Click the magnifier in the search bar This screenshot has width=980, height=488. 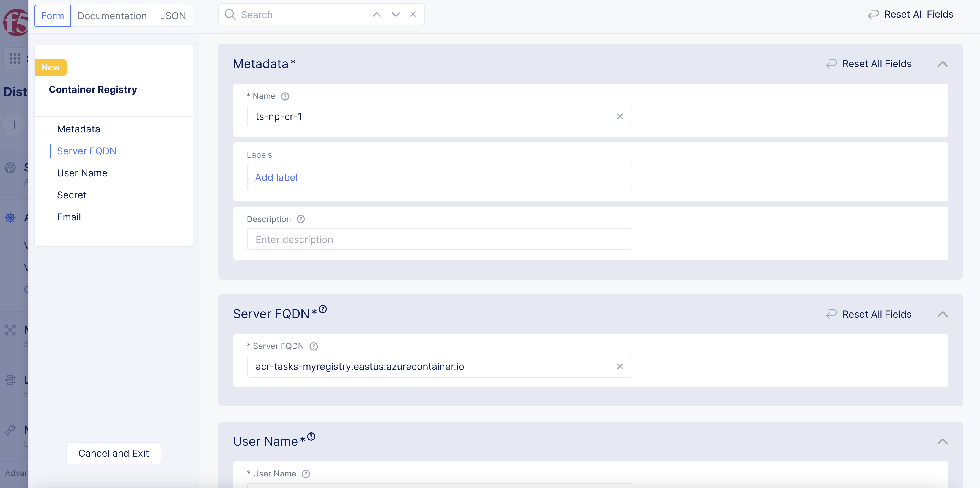coord(230,15)
